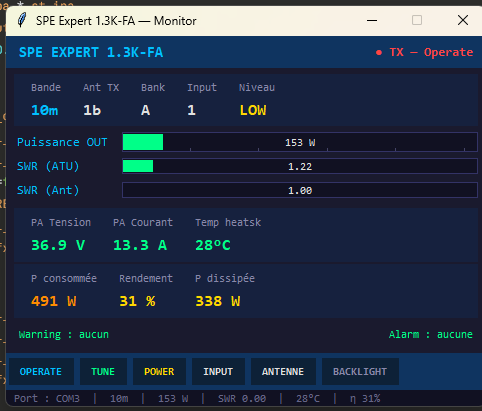Click the P dissipée value "338 W"
482x411 pixels.
218,301
